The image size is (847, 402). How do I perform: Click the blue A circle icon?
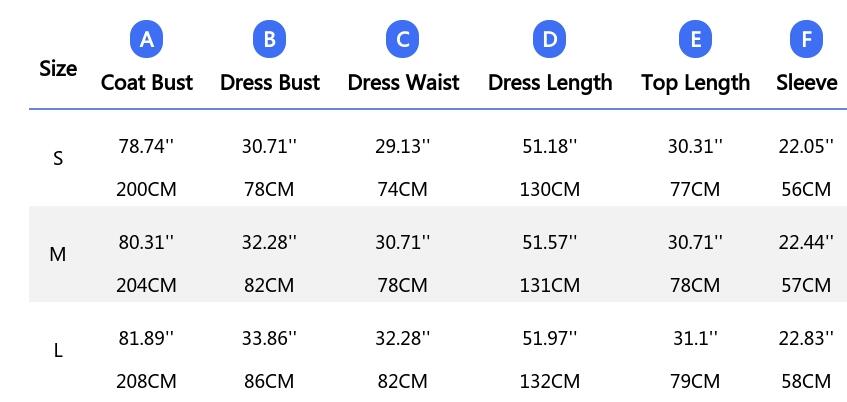point(146,39)
